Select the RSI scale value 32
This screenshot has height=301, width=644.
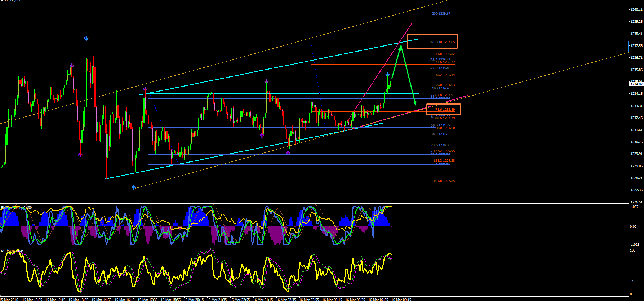(x=631, y=281)
